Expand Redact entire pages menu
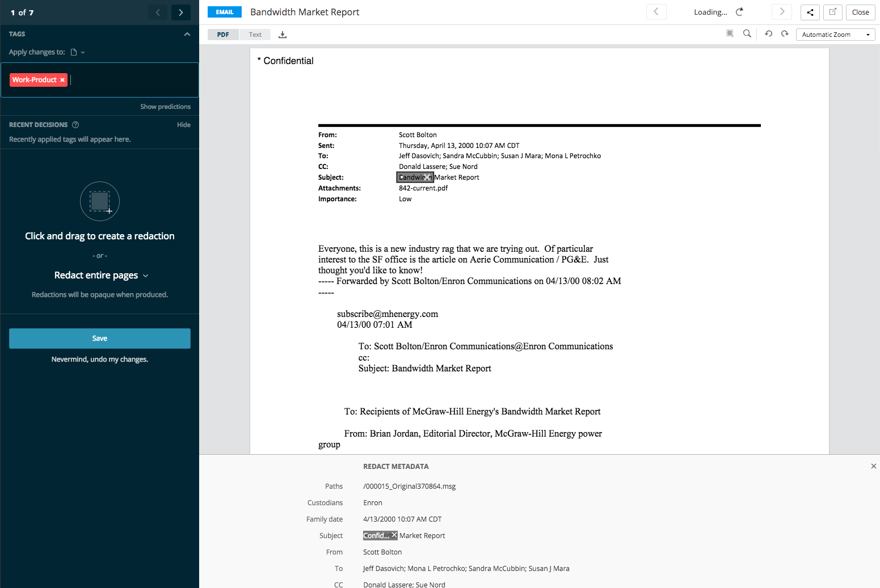This screenshot has height=588, width=880. 101,275
